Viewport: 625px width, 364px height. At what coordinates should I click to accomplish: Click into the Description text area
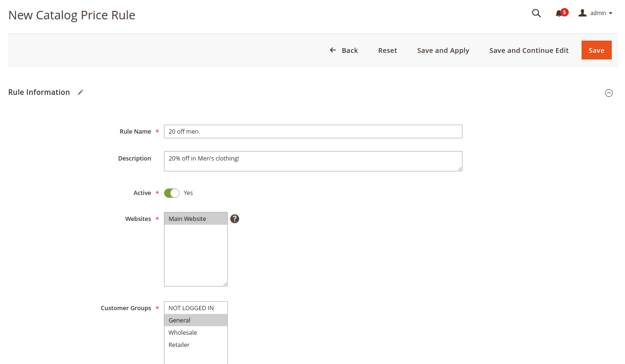(x=313, y=161)
